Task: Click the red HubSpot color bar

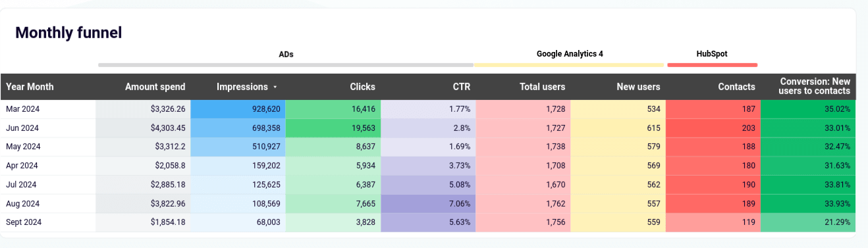Action: [x=712, y=65]
